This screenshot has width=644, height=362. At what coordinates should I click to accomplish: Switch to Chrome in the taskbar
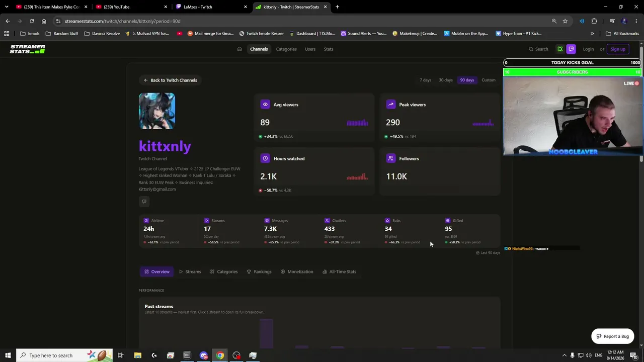[220, 355]
